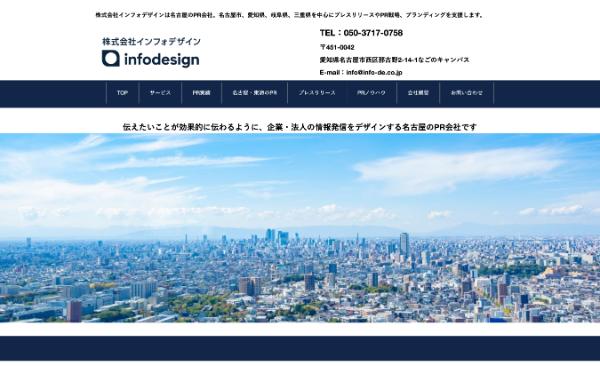Click the postal code 〒451-0042 text
Viewport: 600px width, 366px height.
pyautogui.click(x=337, y=47)
